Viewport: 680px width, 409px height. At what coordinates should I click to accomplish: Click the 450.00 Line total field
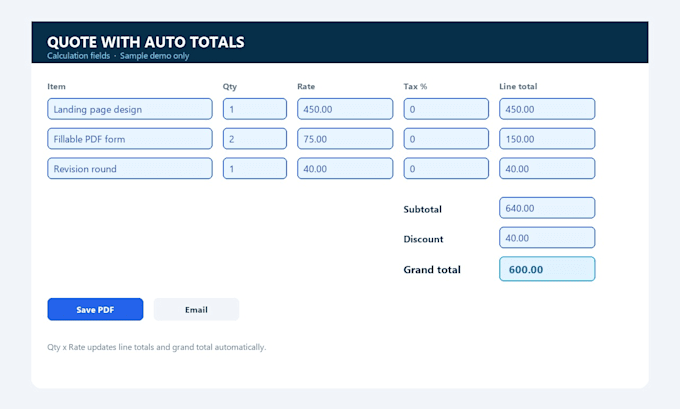(x=547, y=109)
